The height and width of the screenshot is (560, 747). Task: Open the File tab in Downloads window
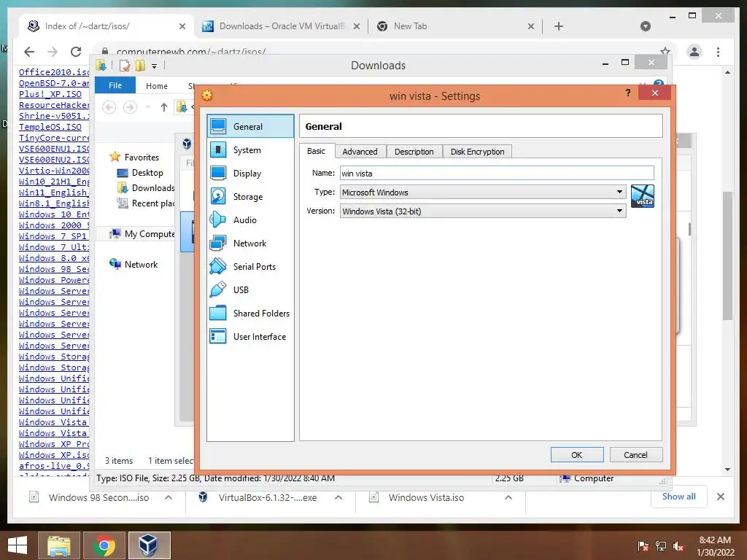115,85
